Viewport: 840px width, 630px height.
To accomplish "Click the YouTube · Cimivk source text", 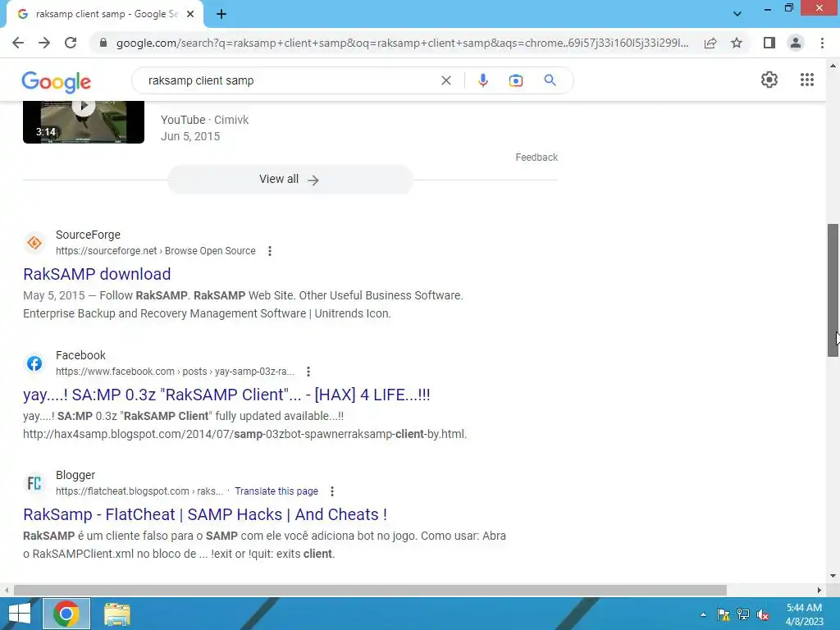I will pyautogui.click(x=204, y=120).
